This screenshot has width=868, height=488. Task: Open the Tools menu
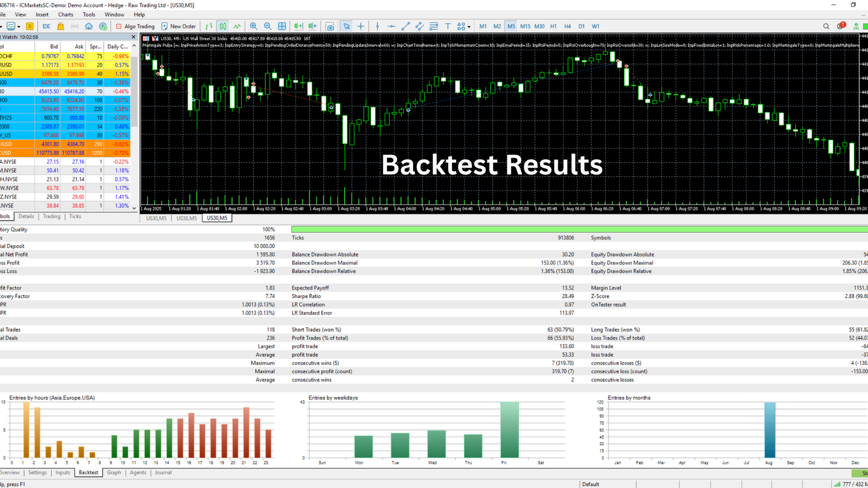(x=89, y=14)
